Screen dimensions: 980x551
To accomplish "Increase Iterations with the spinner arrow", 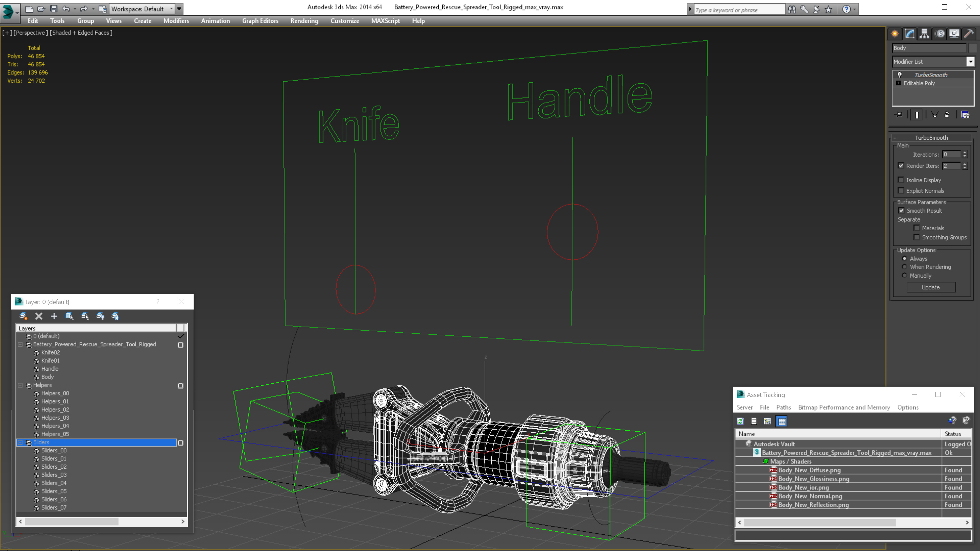I will point(965,152).
